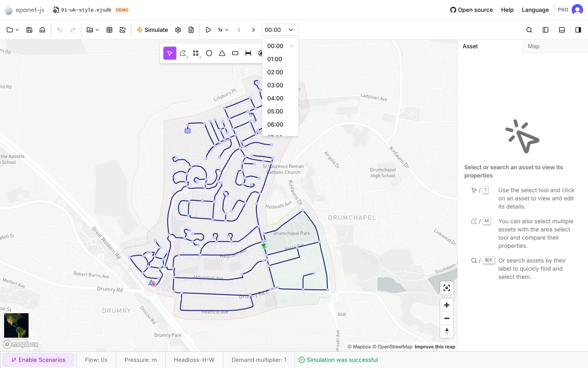This screenshot has width=588, height=368.
Task: Redo the last undone action
Action: pos(73,30)
